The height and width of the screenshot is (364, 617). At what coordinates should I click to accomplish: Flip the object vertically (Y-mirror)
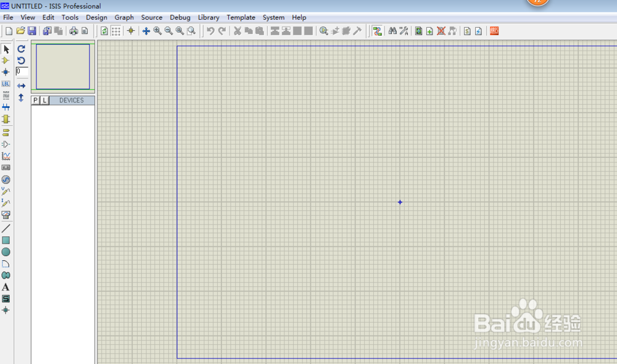(x=21, y=97)
